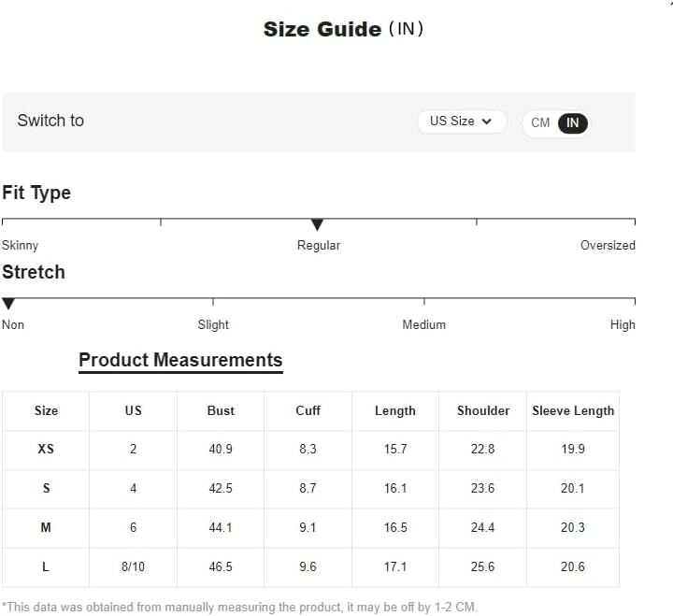673x616 pixels.
Task: Click the High stretch label
Action: click(623, 324)
